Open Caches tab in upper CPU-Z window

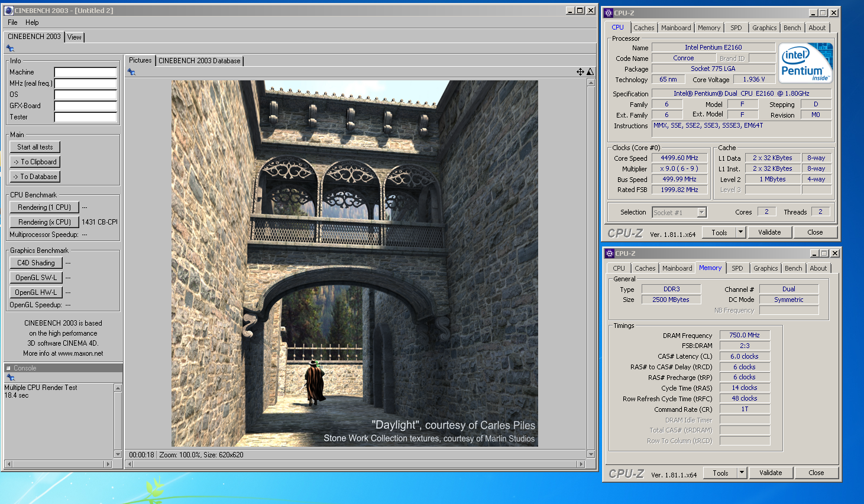[644, 28]
